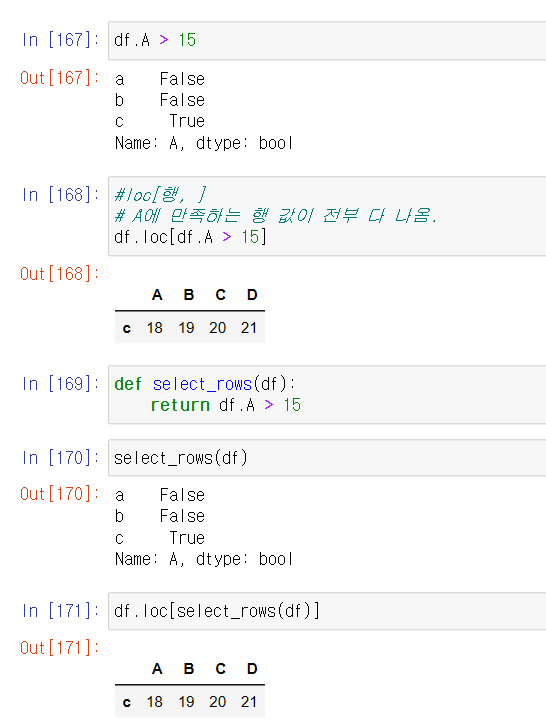Click code cell with df.loc[df.A > 15]
The image size is (546, 726).
tap(327, 216)
